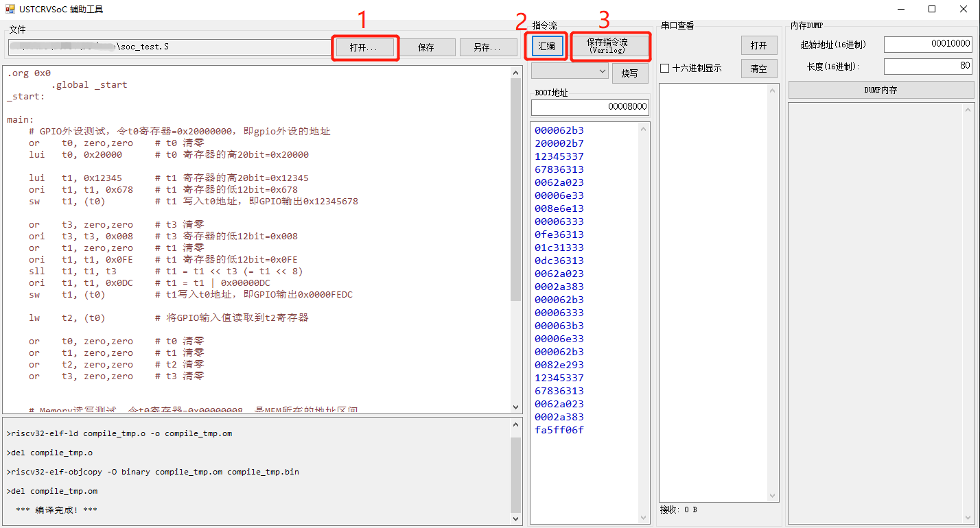Click inside the empty serial viewer text area
This screenshot has height=528, width=980.
coord(713,293)
